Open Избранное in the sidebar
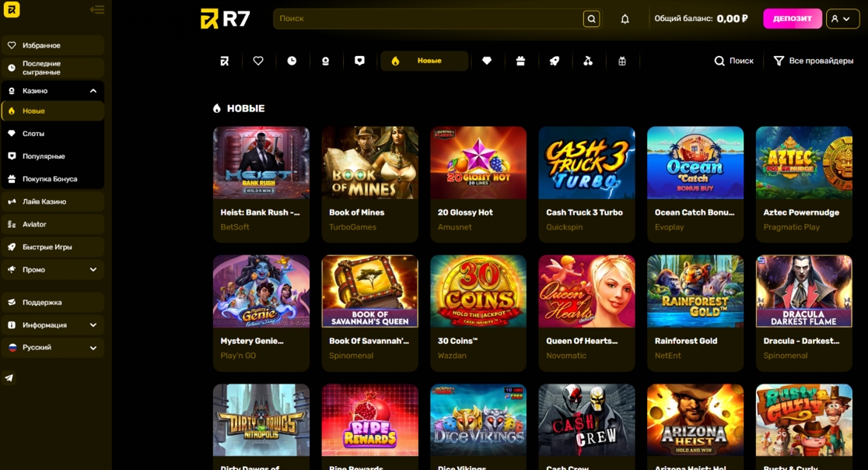The height and width of the screenshot is (470, 868). click(x=53, y=45)
